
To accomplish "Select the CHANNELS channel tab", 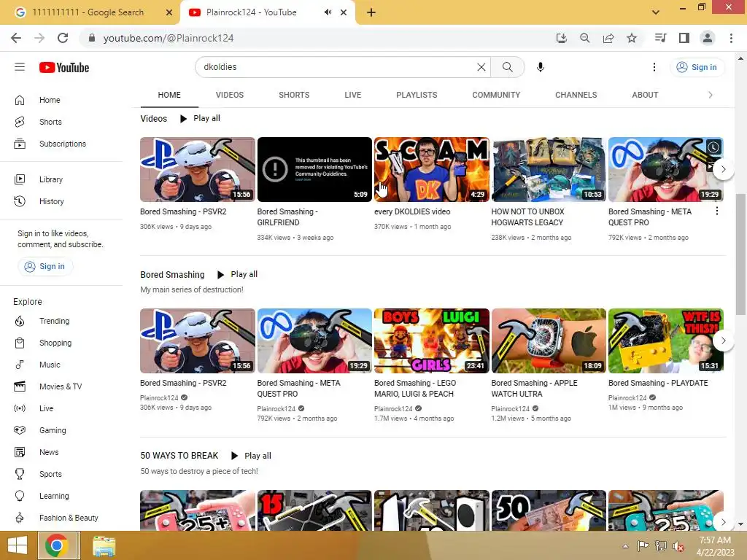I will (x=576, y=95).
